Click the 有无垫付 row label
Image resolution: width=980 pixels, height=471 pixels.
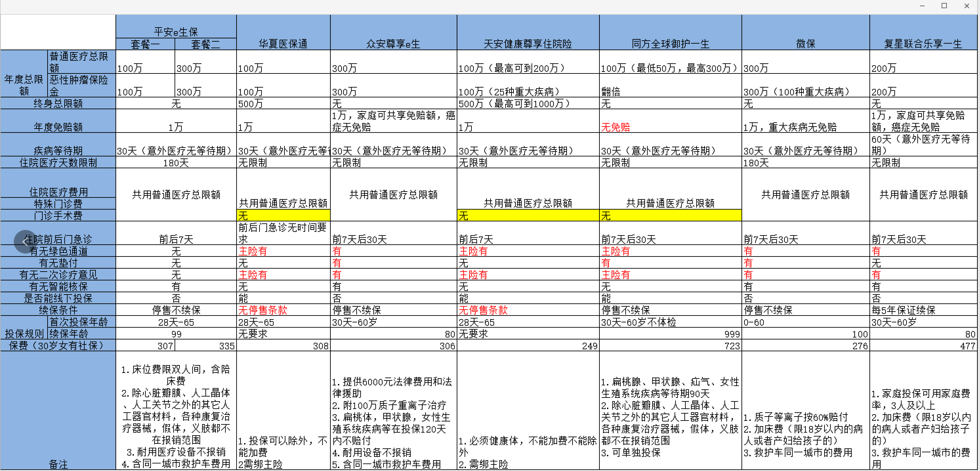58,262
